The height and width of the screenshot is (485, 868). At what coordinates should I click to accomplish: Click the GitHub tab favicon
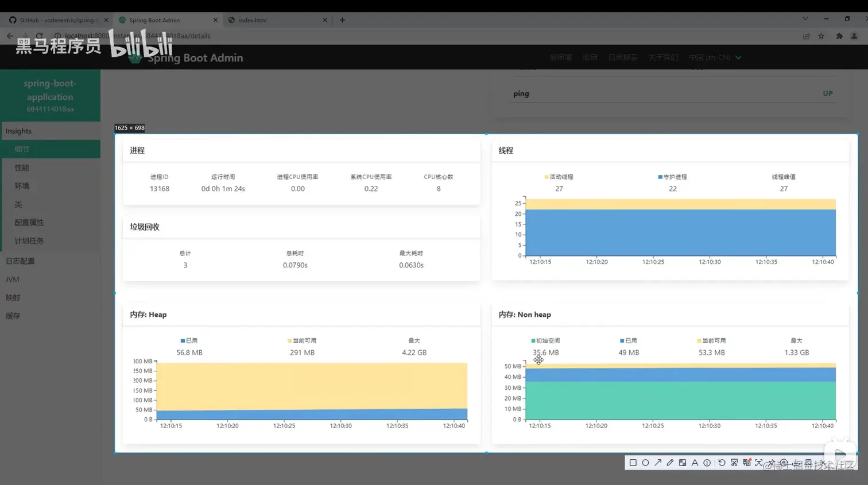point(13,20)
